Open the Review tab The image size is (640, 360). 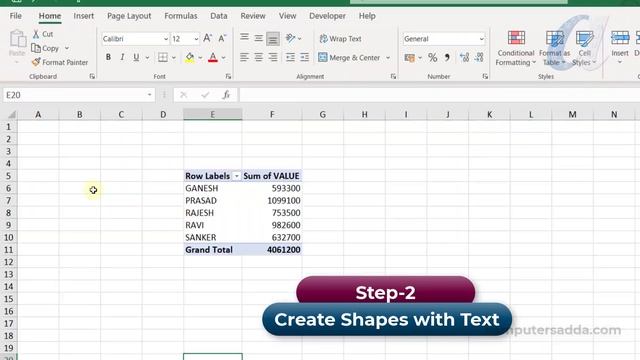pyautogui.click(x=253, y=16)
